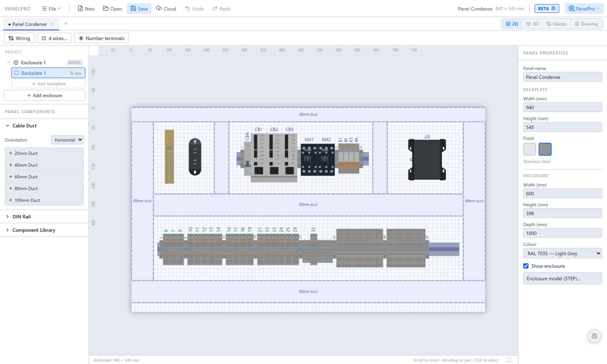Redo the last action
Viewport: 607px width, 364px height.
tap(221, 8)
